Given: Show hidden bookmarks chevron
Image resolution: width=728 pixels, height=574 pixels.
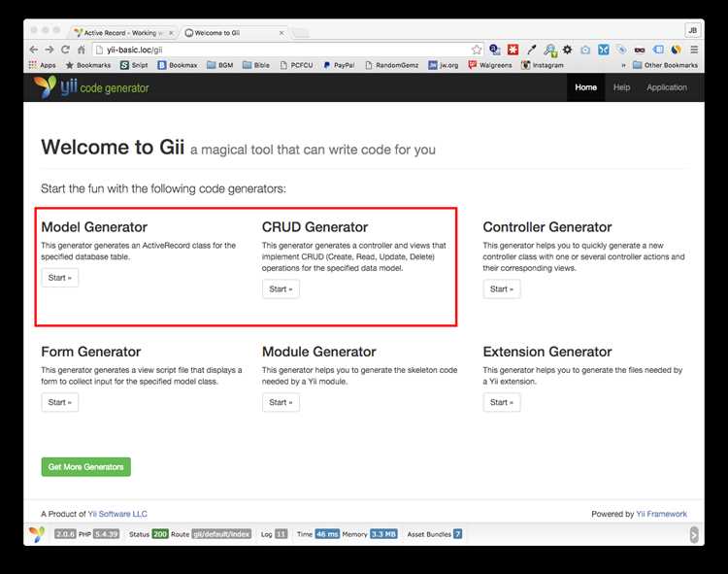Looking at the screenshot, I should 623,65.
